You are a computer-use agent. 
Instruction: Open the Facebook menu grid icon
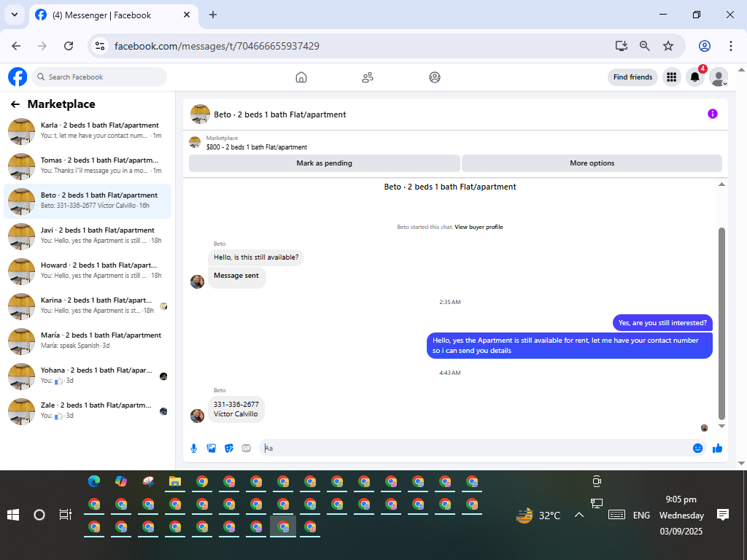(x=672, y=77)
